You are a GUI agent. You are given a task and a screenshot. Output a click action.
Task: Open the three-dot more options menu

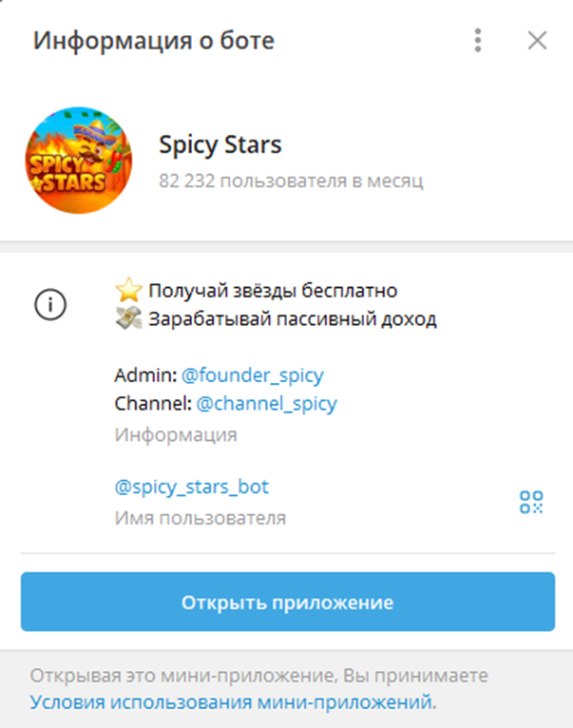pos(478,41)
